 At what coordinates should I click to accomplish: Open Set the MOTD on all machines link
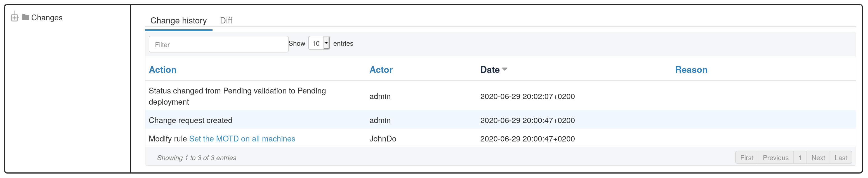242,139
